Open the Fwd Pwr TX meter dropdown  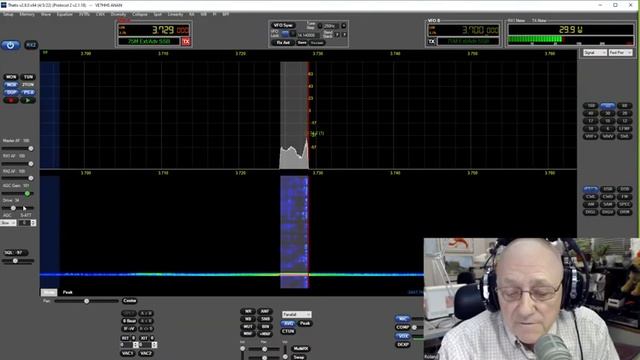tap(620, 53)
